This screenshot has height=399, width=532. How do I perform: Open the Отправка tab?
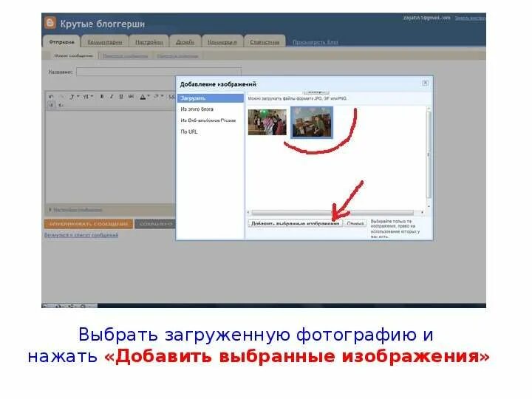61,41
